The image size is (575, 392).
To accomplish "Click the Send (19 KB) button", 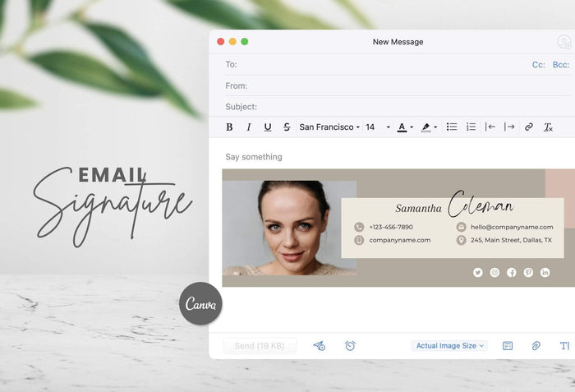I will click(x=260, y=346).
